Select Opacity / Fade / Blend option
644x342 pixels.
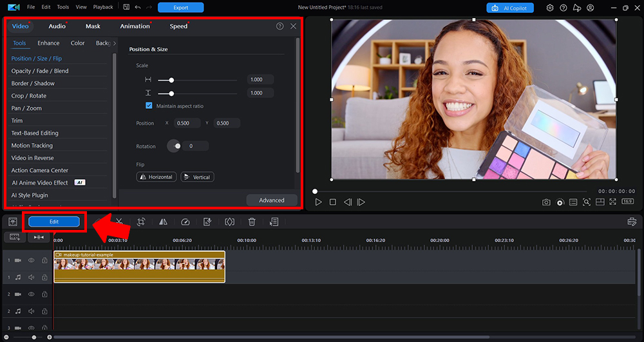tap(40, 71)
